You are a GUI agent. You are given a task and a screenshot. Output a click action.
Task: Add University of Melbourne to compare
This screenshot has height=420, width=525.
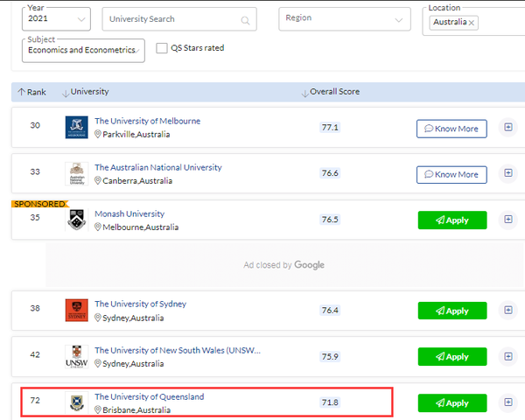point(508,127)
